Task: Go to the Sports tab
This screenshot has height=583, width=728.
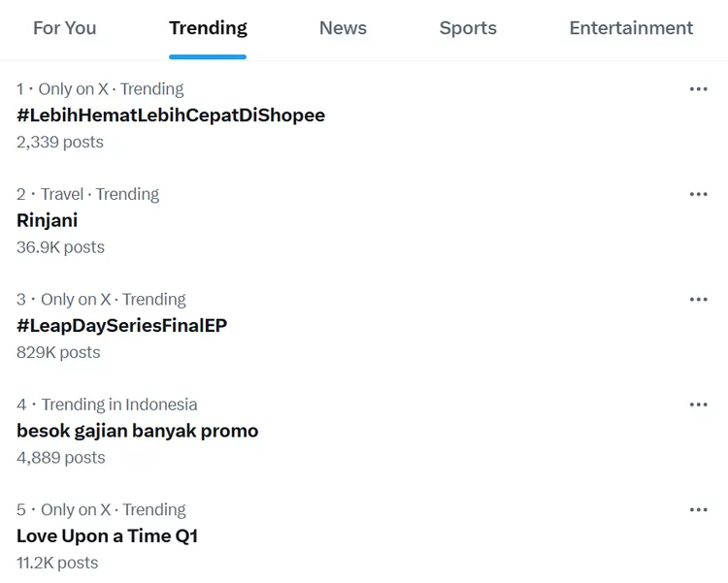Action: pyautogui.click(x=468, y=28)
